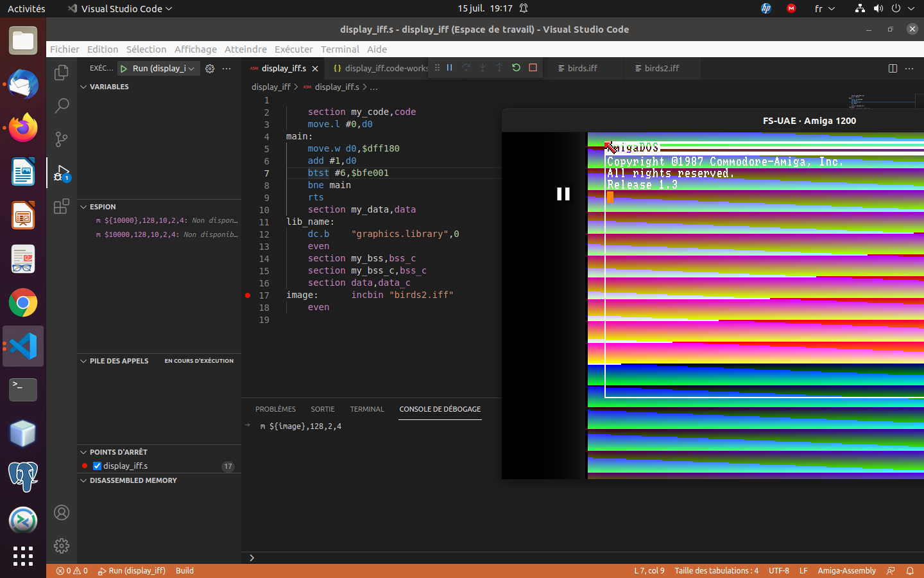Open the fr keyboard layout menu
924x578 pixels.
tap(825, 8)
